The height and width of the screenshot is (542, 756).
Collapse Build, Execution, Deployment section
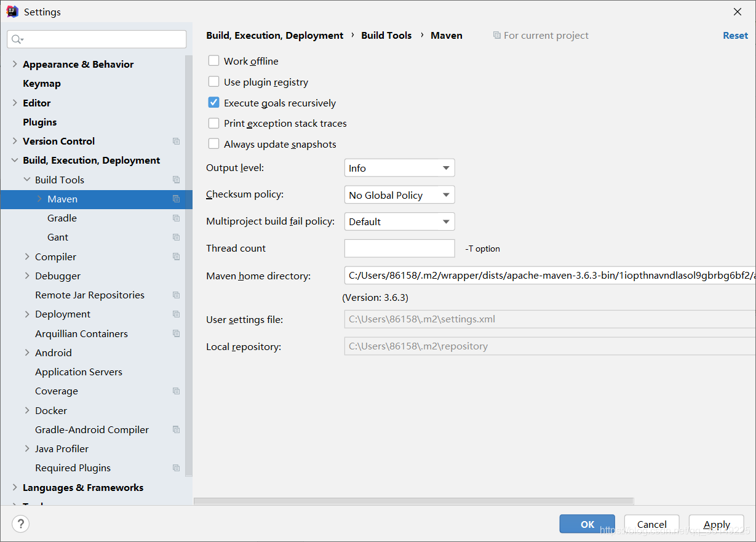pos(15,161)
